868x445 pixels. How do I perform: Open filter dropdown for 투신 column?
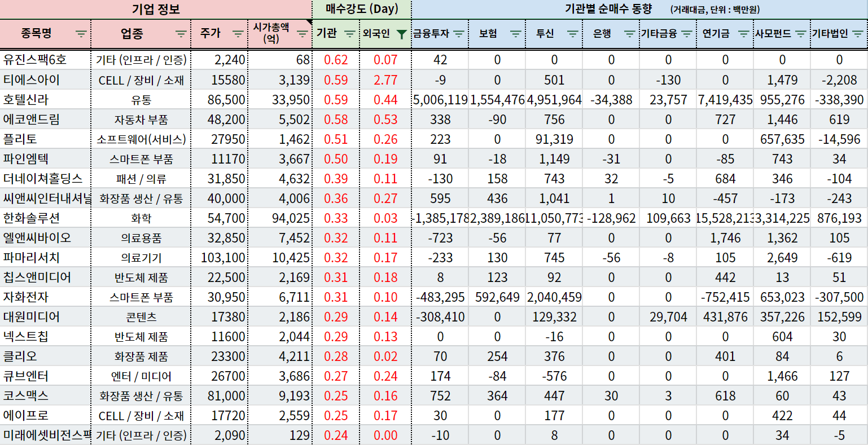click(573, 34)
